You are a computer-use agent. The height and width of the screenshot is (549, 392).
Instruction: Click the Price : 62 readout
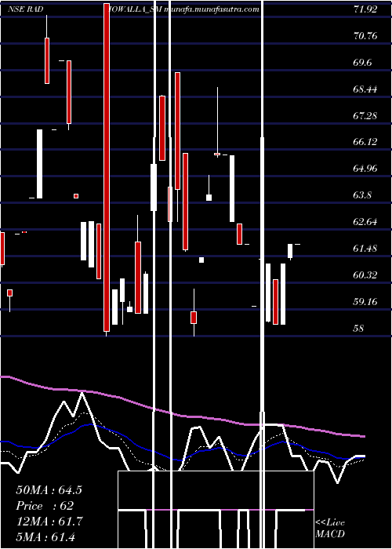tap(45, 506)
